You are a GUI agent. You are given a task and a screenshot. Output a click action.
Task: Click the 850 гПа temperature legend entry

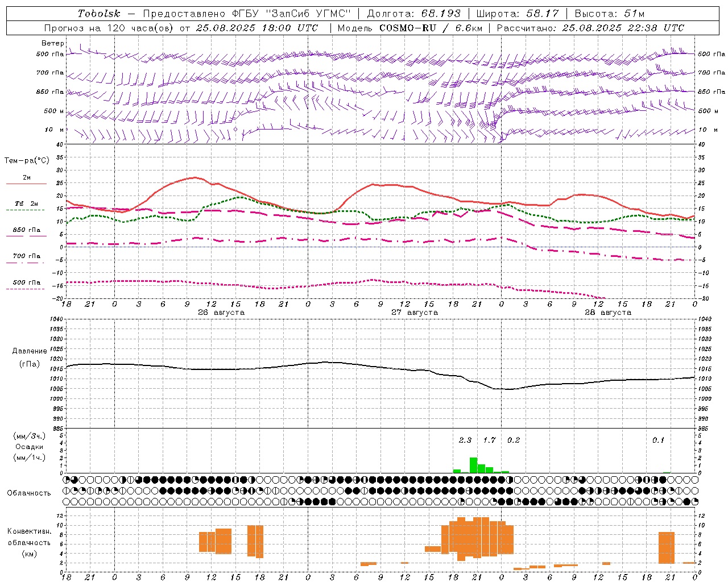pyautogui.click(x=26, y=230)
